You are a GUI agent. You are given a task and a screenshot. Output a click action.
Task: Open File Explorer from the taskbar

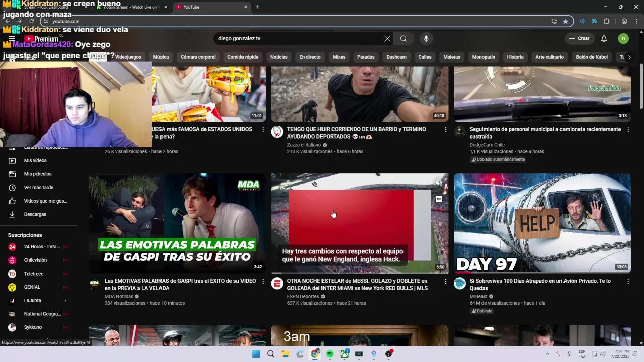pyautogui.click(x=285, y=354)
